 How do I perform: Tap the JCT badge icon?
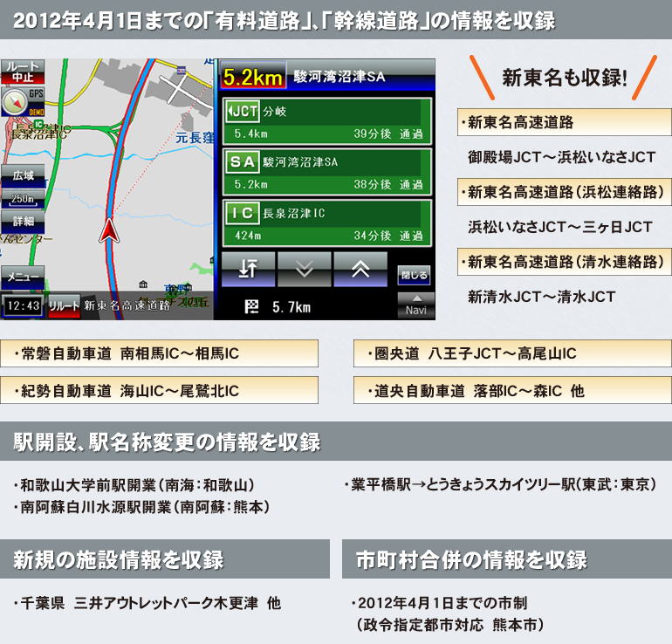(243, 112)
